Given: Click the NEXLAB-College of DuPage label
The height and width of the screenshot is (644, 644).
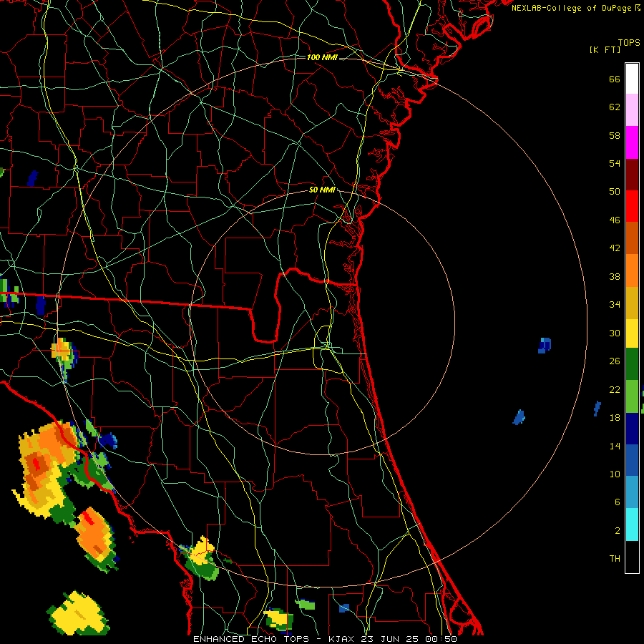Looking at the screenshot, I should coord(571,8).
